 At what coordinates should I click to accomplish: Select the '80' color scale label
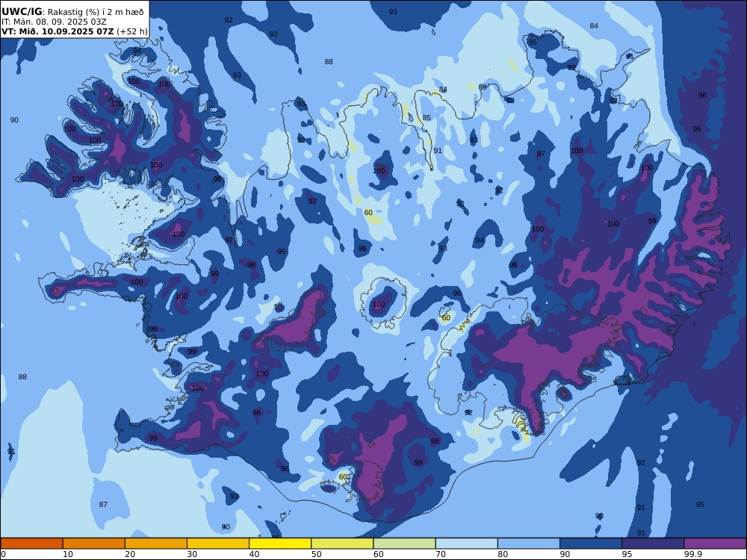tap(503, 554)
